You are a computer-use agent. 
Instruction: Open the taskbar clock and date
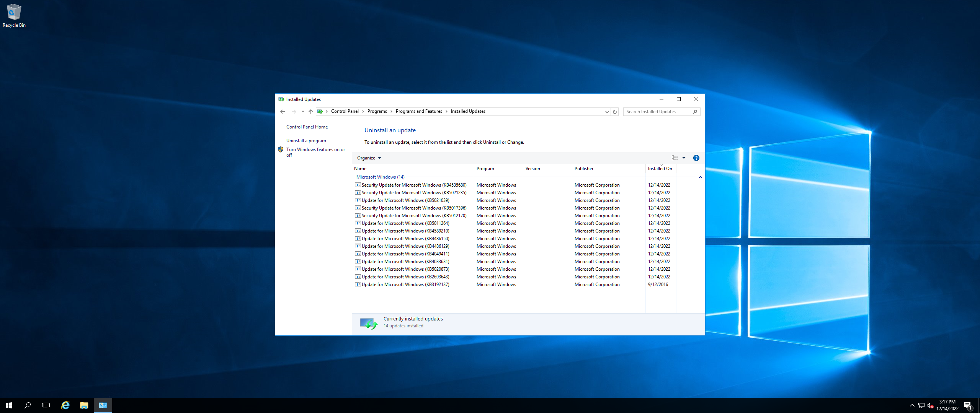(947, 405)
